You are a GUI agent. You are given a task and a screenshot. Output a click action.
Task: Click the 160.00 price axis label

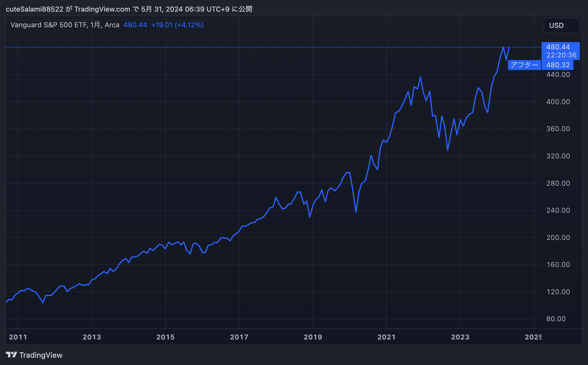(x=558, y=265)
